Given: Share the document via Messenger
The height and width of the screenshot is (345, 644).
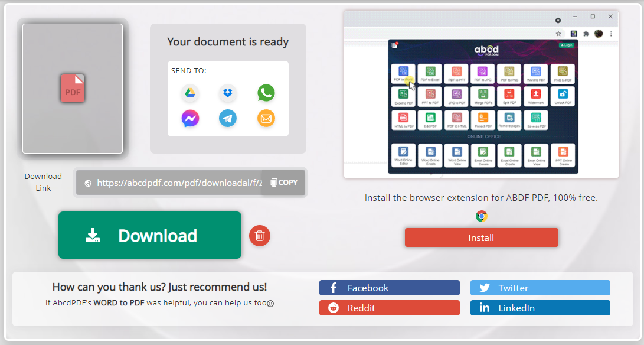Looking at the screenshot, I should click(x=190, y=119).
